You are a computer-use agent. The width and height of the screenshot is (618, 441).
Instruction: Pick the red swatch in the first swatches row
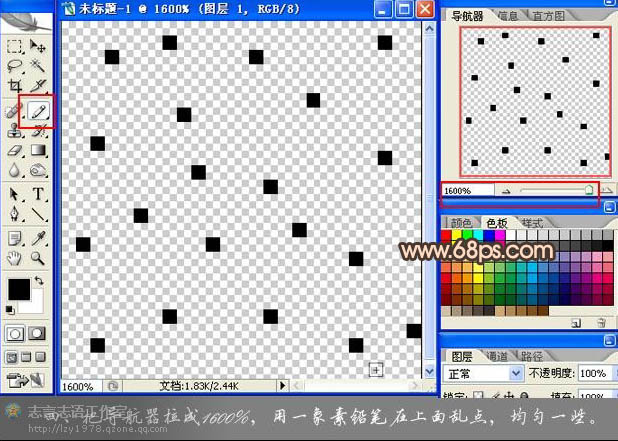point(446,235)
